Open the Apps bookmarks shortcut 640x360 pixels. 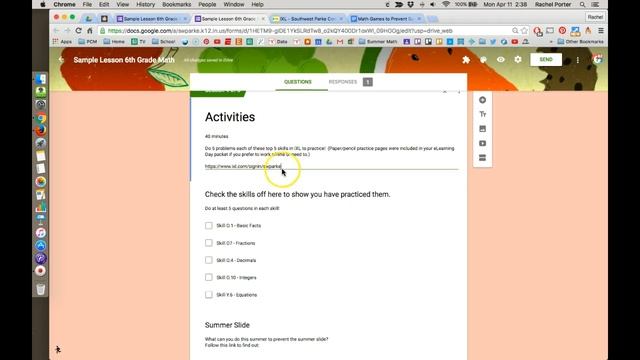click(62, 42)
